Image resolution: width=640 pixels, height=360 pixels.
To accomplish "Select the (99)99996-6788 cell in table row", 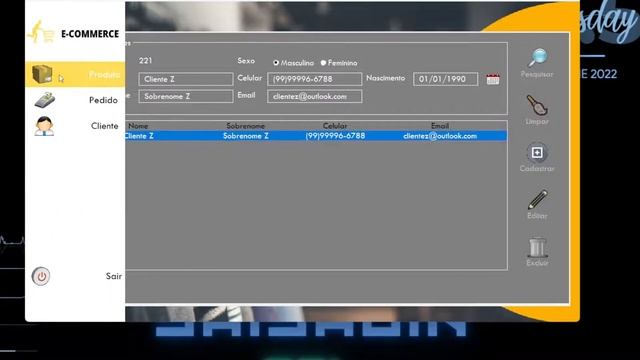I will click(335, 136).
